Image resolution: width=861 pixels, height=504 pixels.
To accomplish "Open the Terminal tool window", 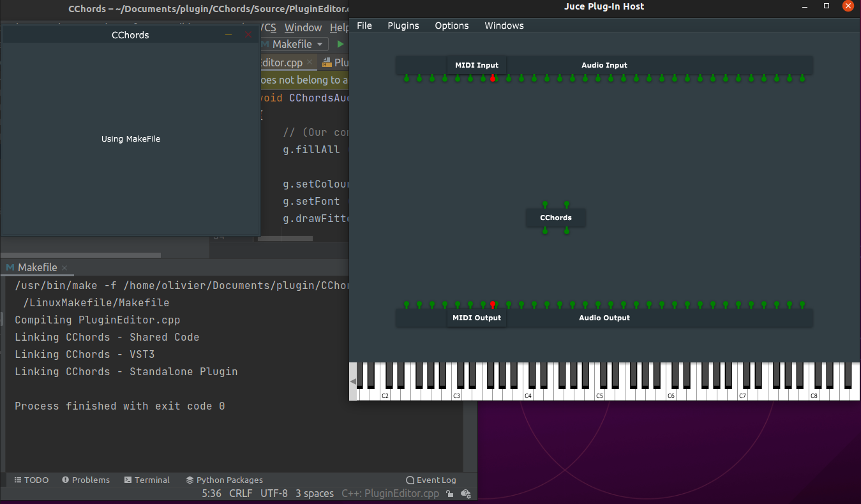I will [147, 480].
